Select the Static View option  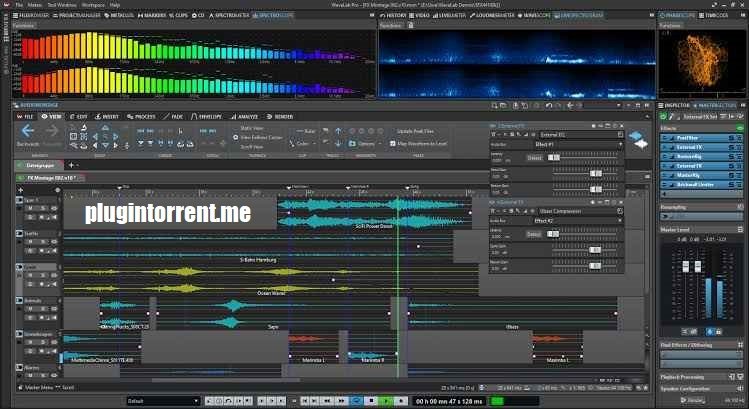click(252, 128)
